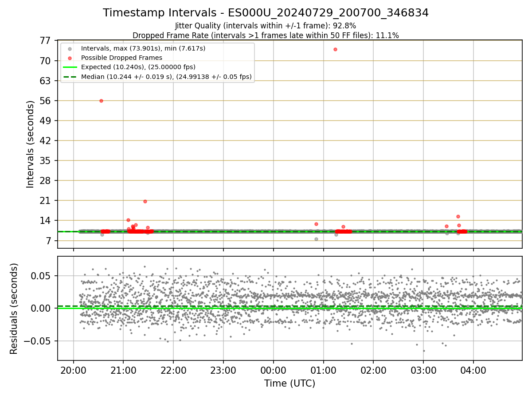Click x-axis tick label "00:00"
Viewport: 532px width, 399px height.
[274, 370]
